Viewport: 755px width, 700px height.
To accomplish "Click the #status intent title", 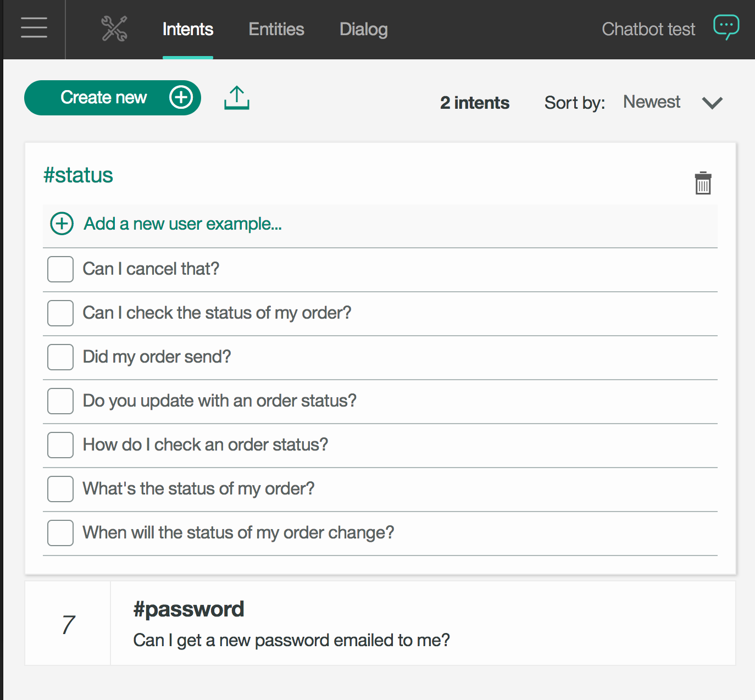I will (78, 175).
